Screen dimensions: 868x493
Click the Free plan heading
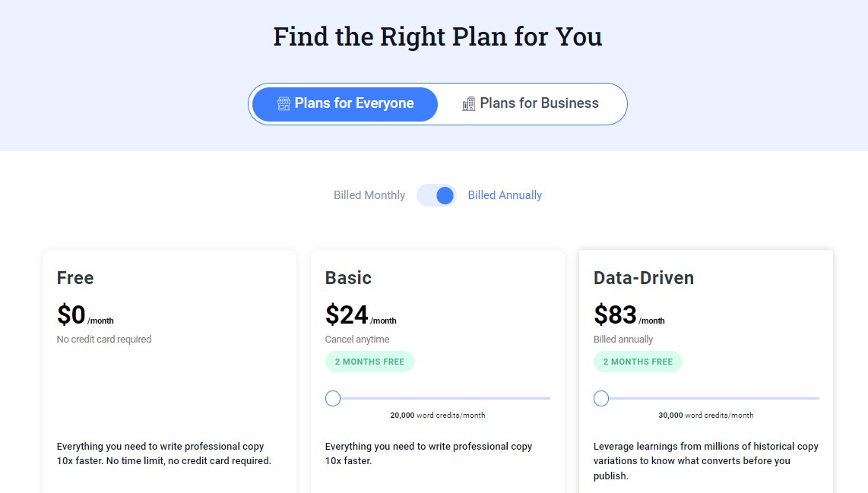(x=75, y=278)
